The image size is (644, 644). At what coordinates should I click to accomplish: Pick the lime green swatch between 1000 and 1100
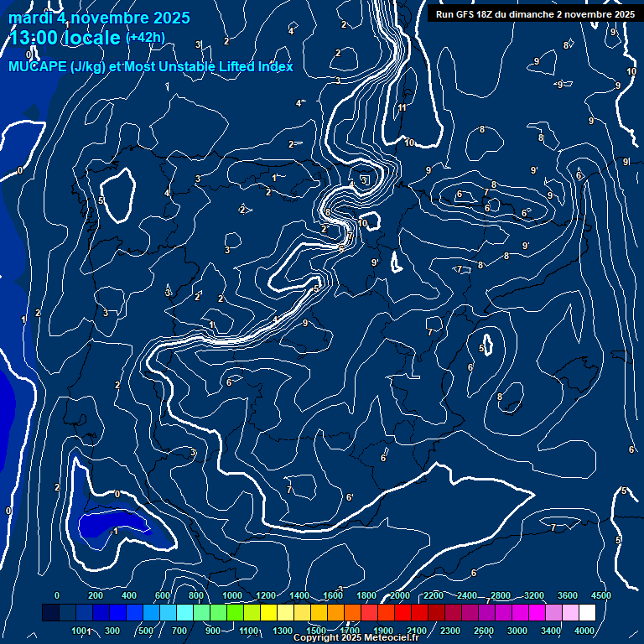coord(235,612)
